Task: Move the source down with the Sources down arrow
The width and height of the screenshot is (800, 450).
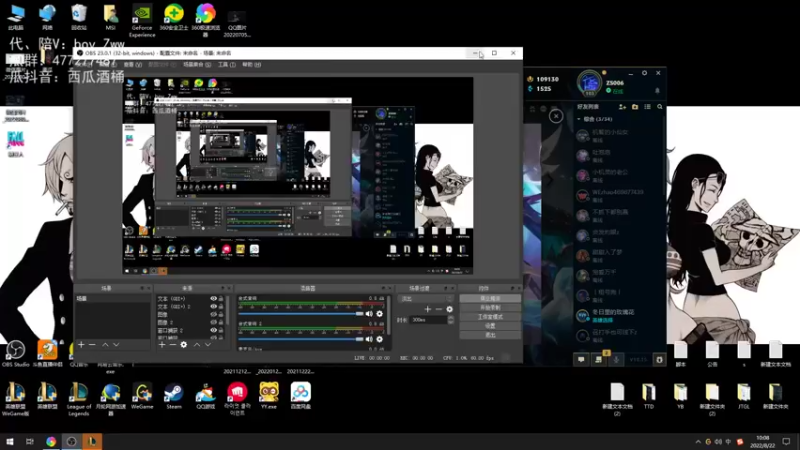Action: pos(208,345)
